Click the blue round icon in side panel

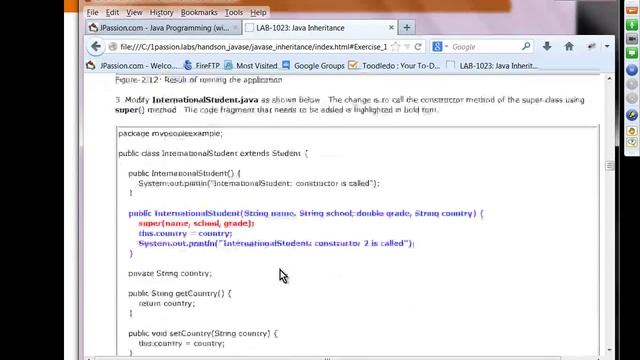[x=632, y=70]
